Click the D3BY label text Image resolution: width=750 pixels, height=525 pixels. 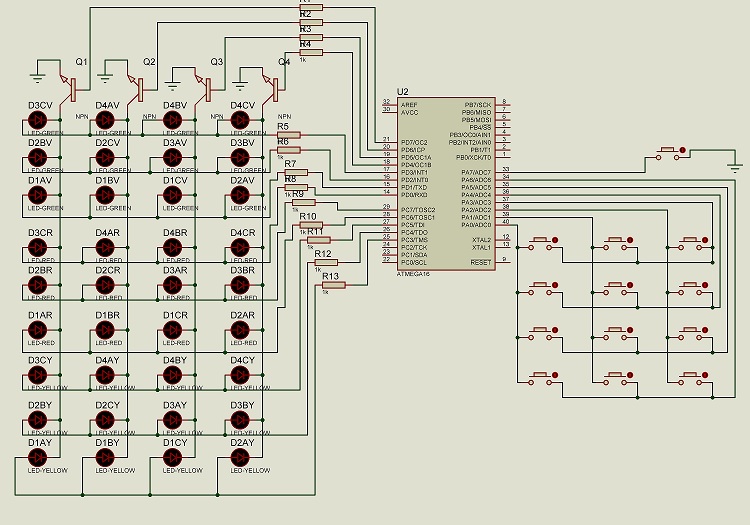click(x=243, y=405)
